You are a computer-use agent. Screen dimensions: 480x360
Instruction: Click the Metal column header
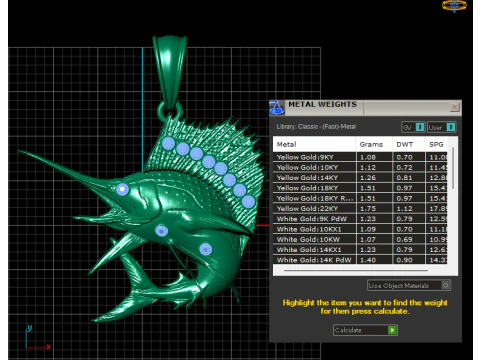[x=314, y=144]
